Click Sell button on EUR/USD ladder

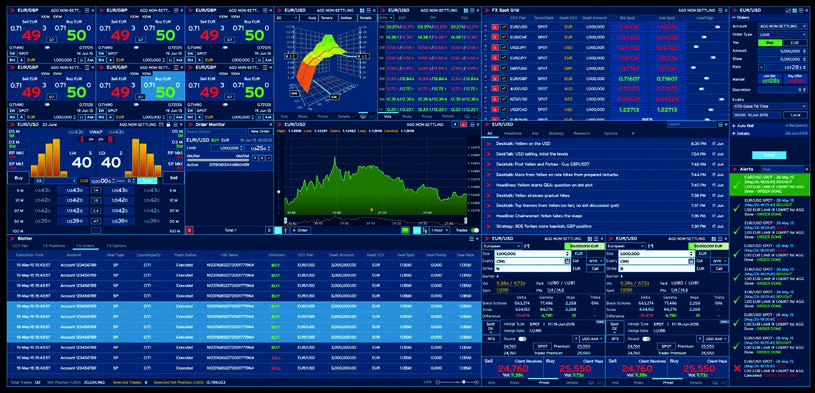(173, 179)
